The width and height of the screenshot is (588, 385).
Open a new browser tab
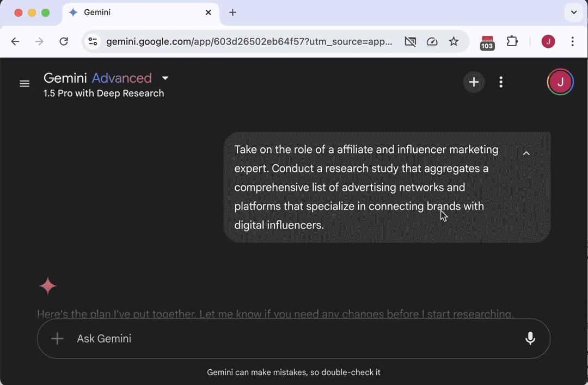pyautogui.click(x=232, y=13)
